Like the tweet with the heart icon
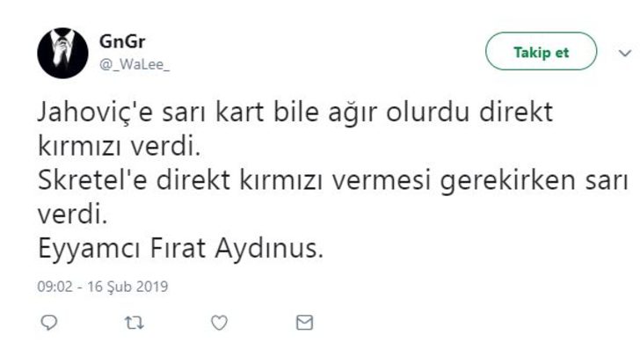Viewport: 640px width, 364px height. pos(220,324)
